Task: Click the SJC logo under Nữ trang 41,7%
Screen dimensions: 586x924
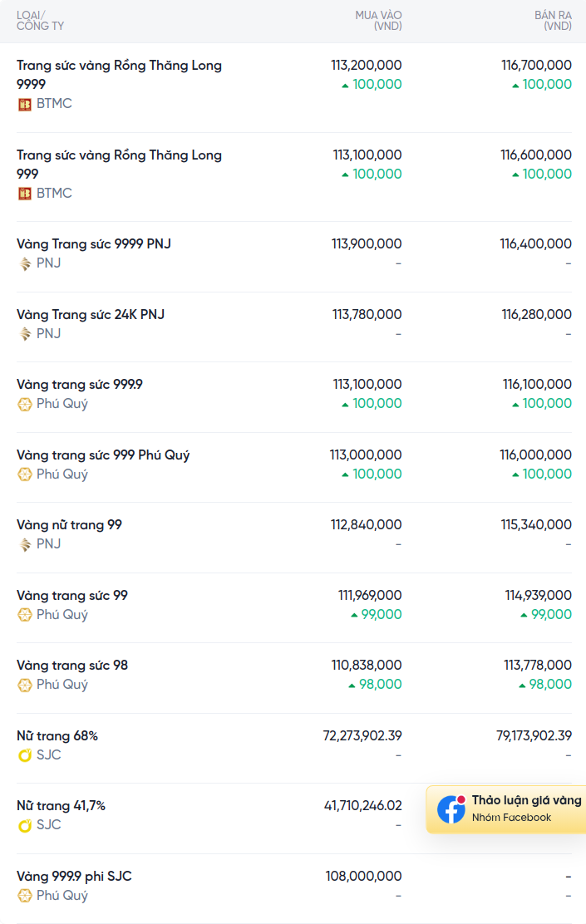Action: tap(25, 825)
